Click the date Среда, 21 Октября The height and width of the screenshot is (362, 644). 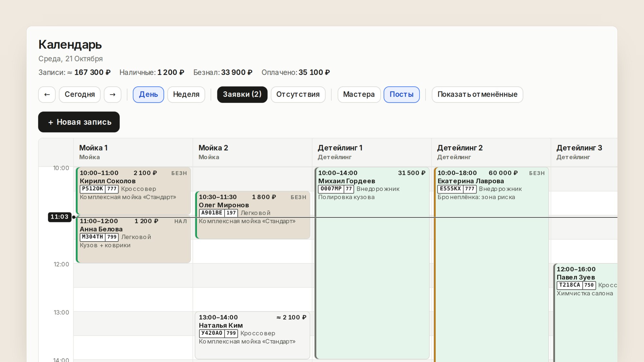(71, 59)
